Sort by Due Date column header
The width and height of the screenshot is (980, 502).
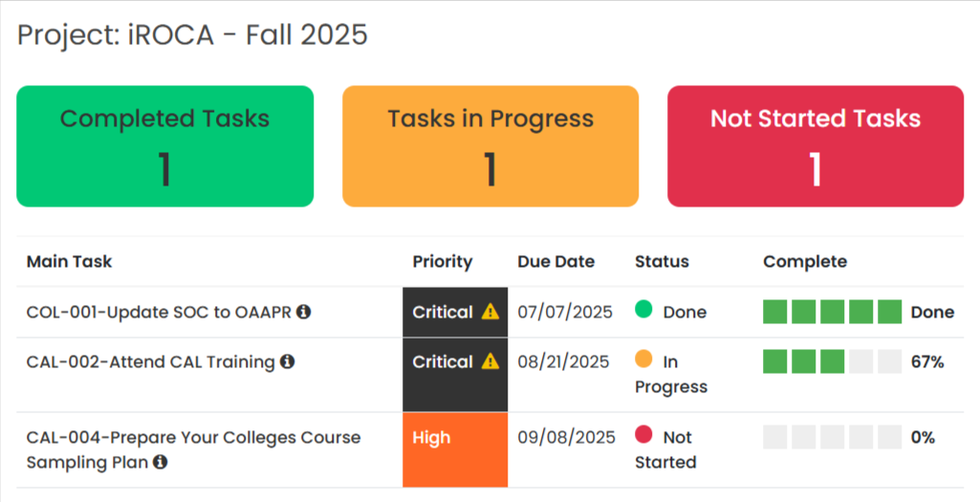(556, 261)
